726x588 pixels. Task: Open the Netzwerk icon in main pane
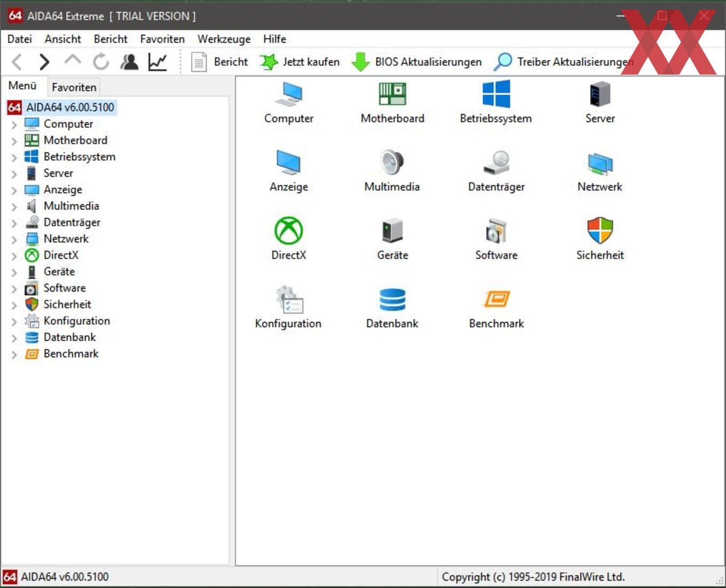pos(600,163)
